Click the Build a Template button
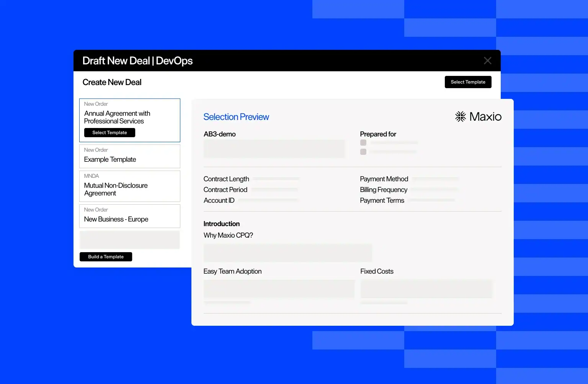The height and width of the screenshot is (384, 588). coord(106,257)
